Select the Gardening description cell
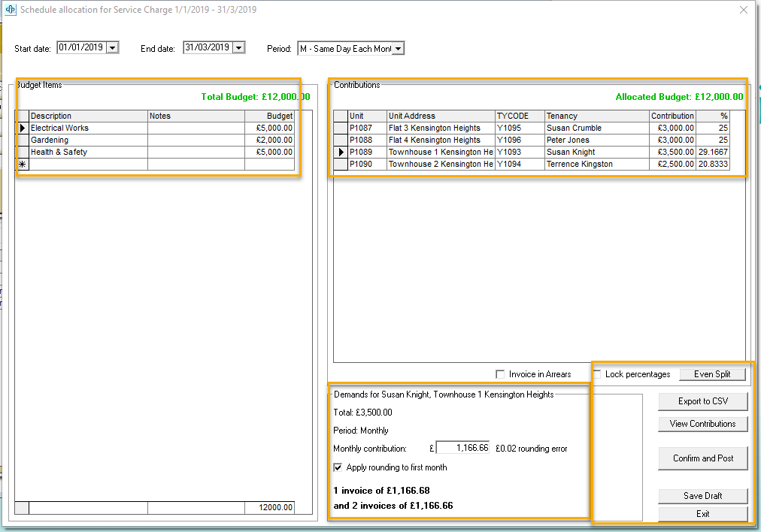Screen dimensions: 761x532 (88, 141)
